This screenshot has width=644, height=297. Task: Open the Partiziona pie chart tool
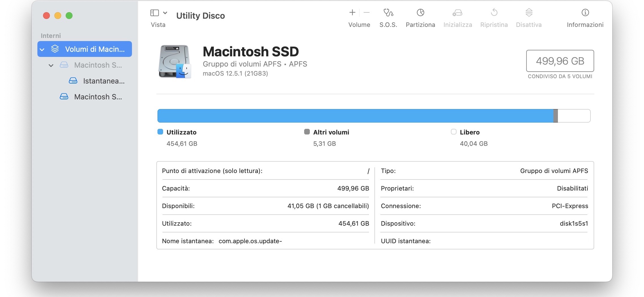420,13
